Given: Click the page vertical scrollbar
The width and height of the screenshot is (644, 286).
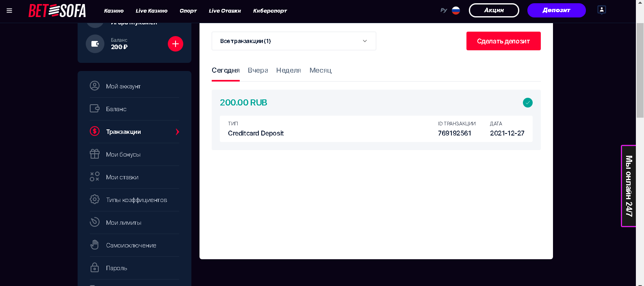Looking at the screenshot, I should pyautogui.click(x=640, y=69).
